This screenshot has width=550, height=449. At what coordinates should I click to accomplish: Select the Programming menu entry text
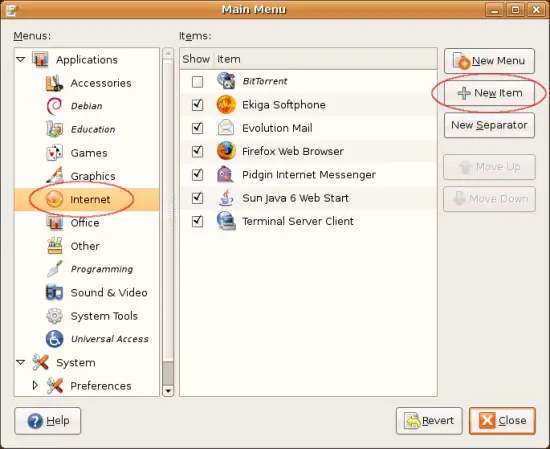click(x=102, y=269)
